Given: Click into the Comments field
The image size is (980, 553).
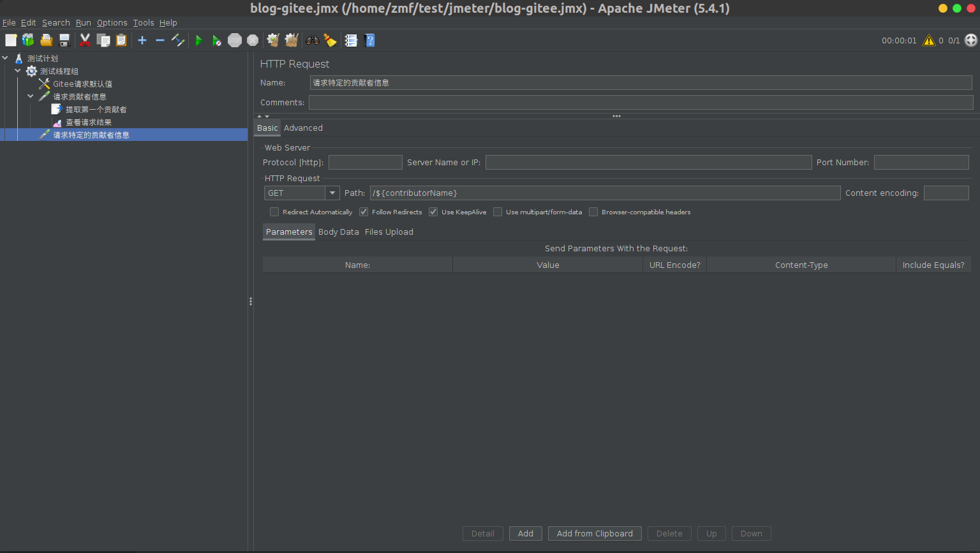Looking at the screenshot, I should coord(641,102).
